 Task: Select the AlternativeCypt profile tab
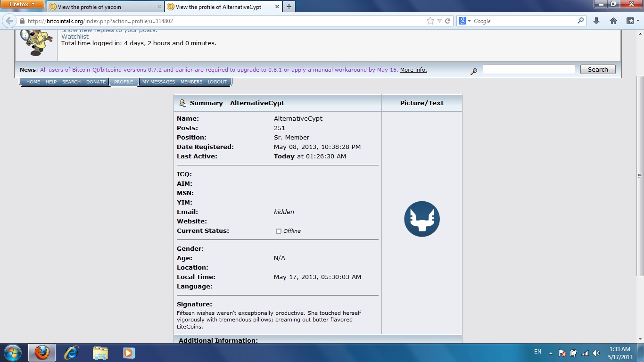pos(223,7)
